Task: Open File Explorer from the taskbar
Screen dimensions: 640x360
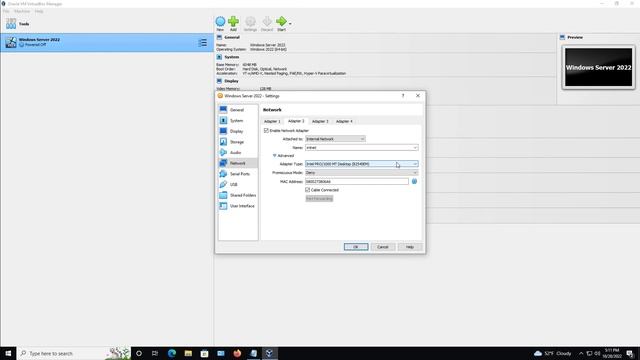Action: point(188,353)
